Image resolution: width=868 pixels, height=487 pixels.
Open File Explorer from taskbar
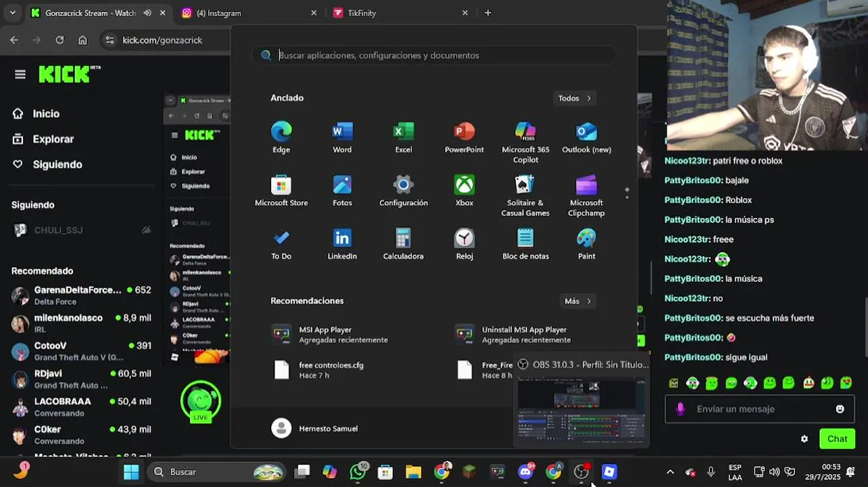(x=413, y=472)
